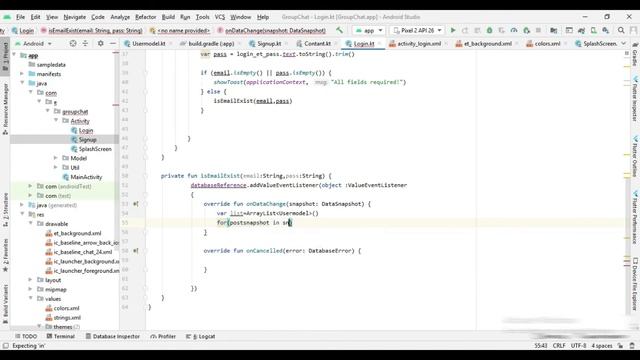Close the Login.kt tab
The height and width of the screenshot is (360, 640).
pos(379,43)
